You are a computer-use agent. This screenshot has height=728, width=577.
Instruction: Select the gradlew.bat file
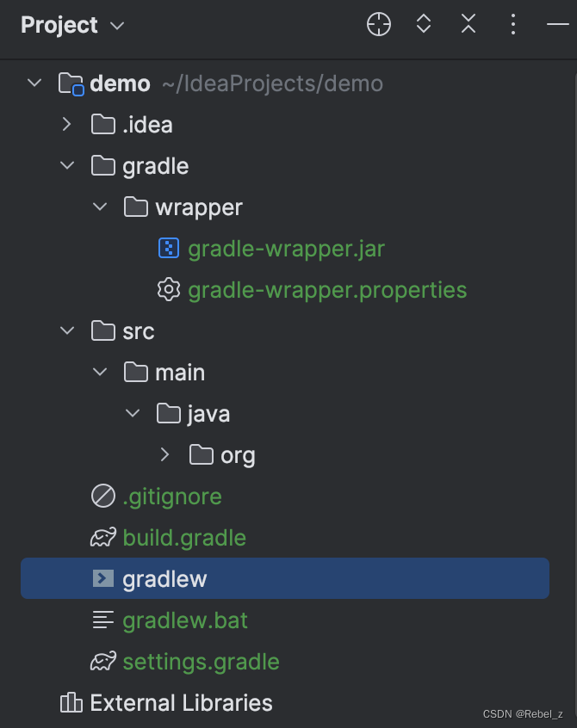(x=183, y=620)
